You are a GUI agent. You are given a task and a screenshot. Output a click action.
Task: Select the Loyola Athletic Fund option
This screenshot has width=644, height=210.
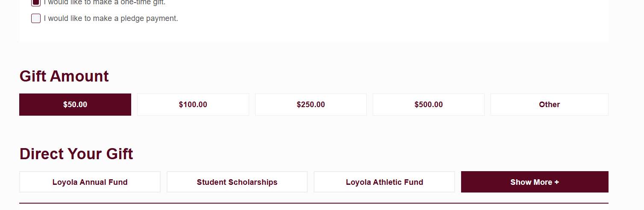[384, 182]
